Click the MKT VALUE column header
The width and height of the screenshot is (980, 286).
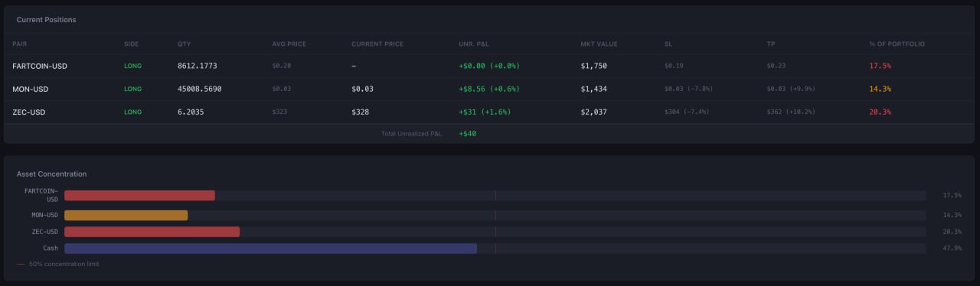[x=599, y=44]
